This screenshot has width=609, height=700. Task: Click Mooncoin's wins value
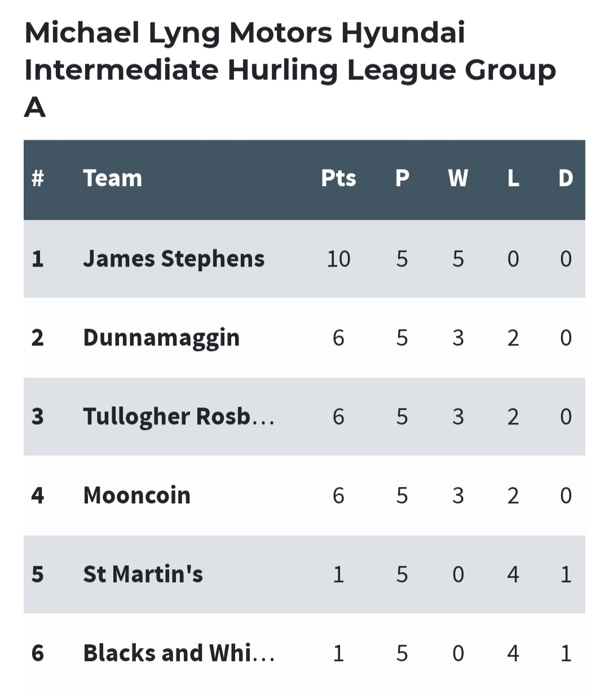(458, 495)
